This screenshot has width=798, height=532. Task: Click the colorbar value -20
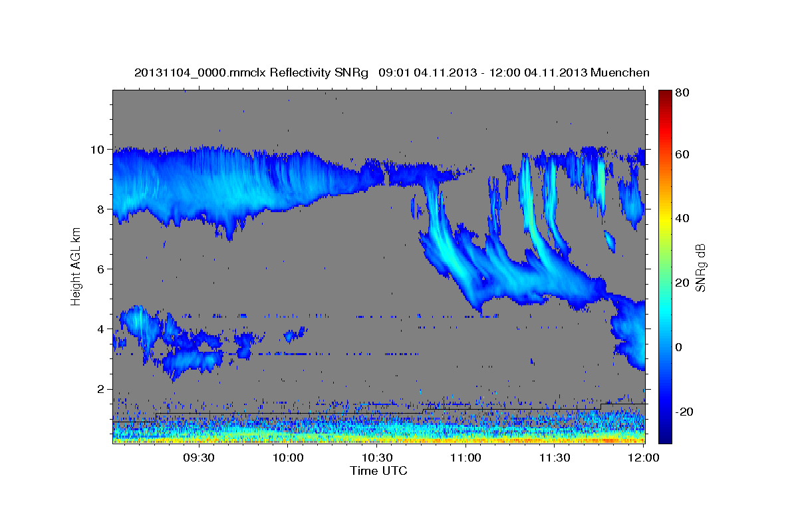684,412
